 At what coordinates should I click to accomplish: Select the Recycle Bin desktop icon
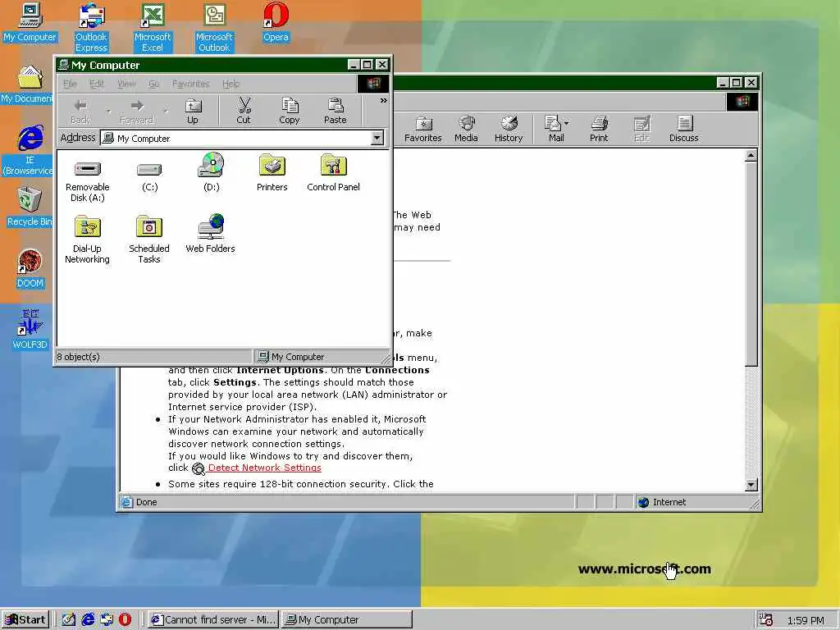click(30, 208)
